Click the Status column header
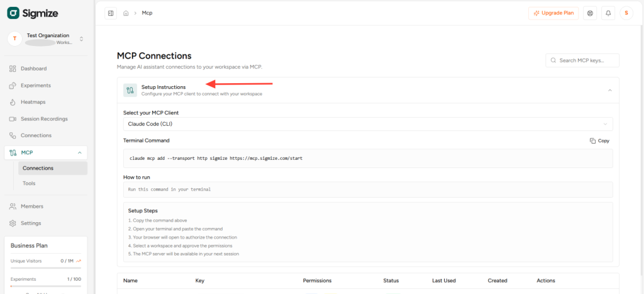644x294 pixels. [391, 281]
